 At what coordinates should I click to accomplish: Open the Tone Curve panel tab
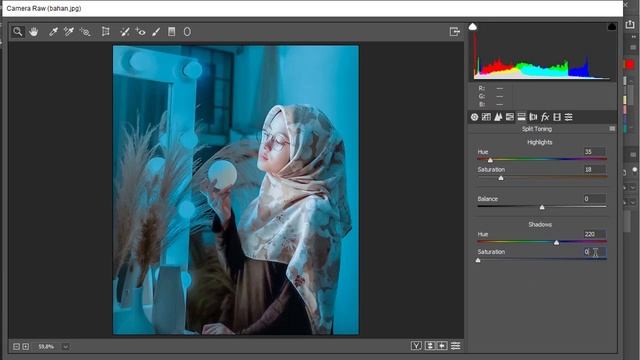coord(486,117)
